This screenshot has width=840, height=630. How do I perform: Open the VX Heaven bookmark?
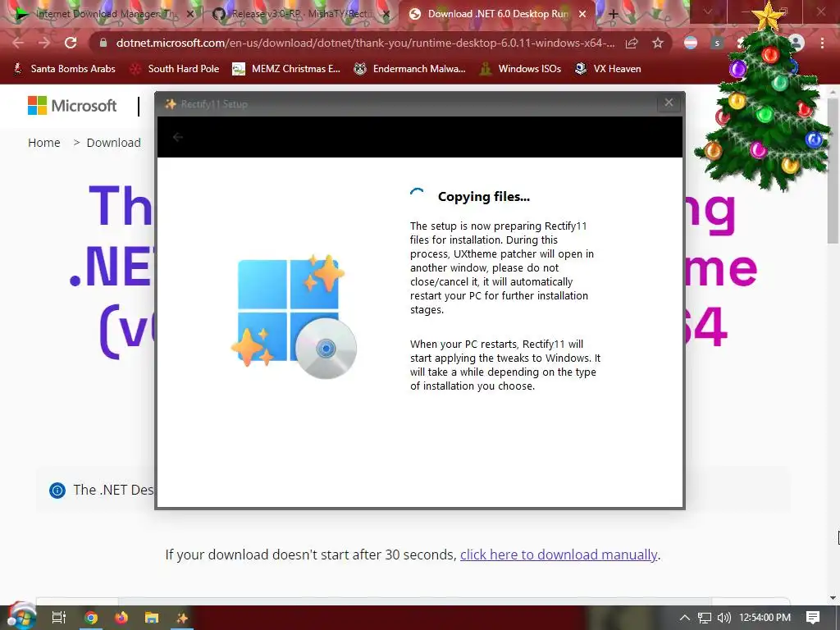(608, 69)
